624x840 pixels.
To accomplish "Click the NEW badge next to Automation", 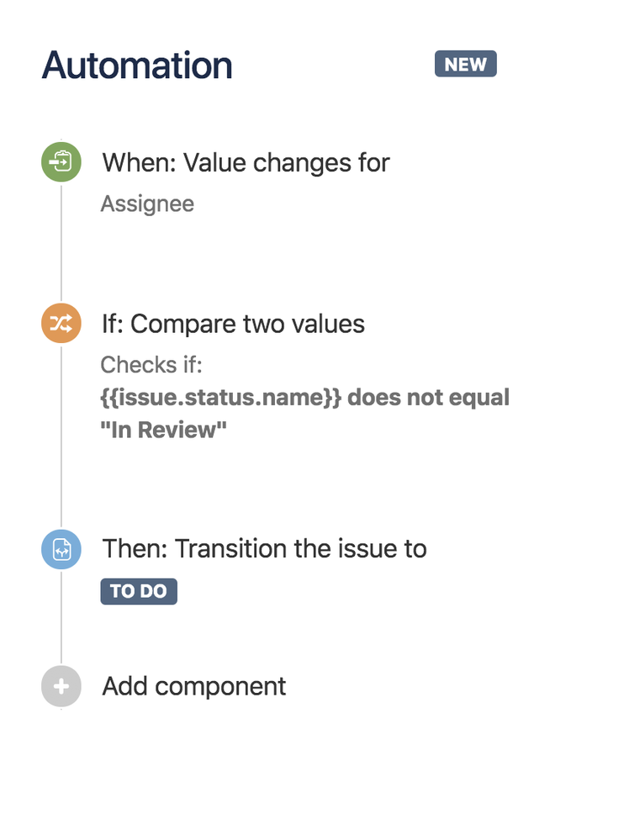I will (464, 63).
